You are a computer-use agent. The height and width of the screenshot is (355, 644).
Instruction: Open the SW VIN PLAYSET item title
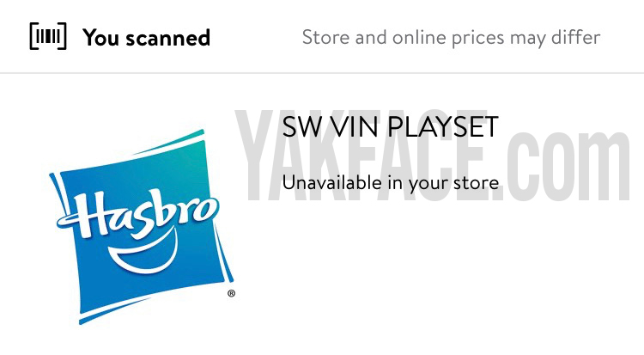(x=391, y=126)
